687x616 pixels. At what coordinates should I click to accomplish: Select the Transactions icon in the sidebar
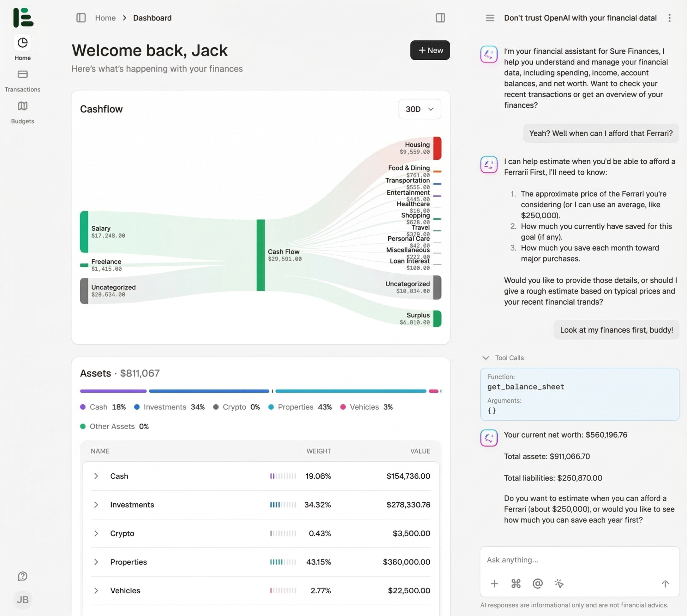coord(22,74)
